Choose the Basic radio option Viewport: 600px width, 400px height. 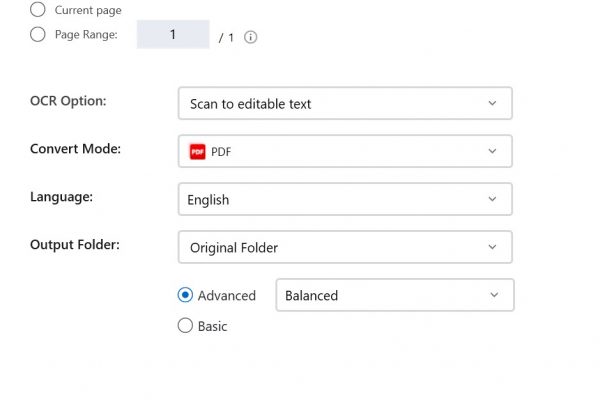point(185,326)
